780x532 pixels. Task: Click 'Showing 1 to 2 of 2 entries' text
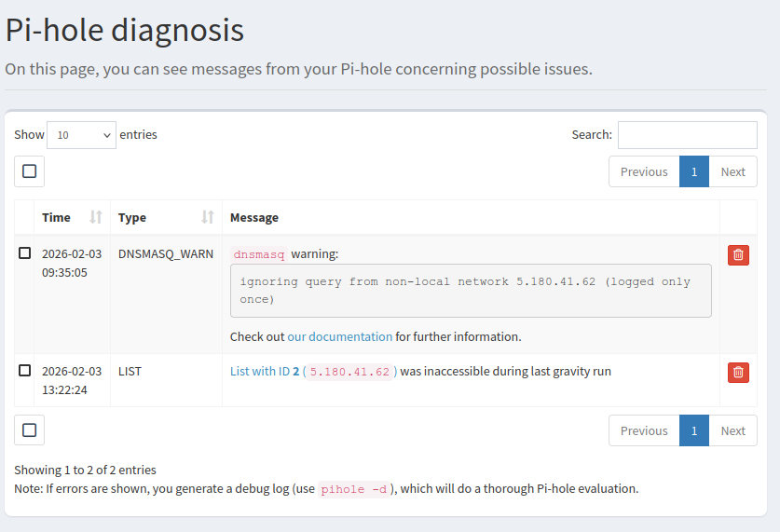[x=85, y=470]
